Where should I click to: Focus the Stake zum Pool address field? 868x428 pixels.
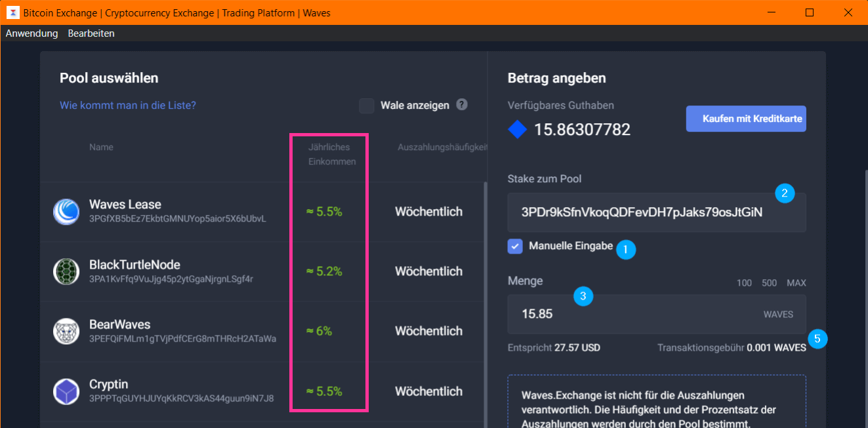coord(657,212)
